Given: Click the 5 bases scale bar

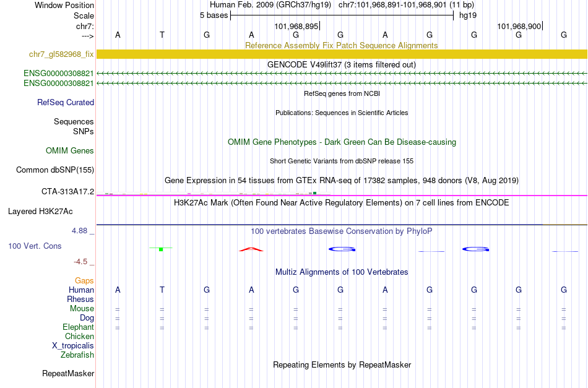Looking at the screenshot, I should 342,15.
